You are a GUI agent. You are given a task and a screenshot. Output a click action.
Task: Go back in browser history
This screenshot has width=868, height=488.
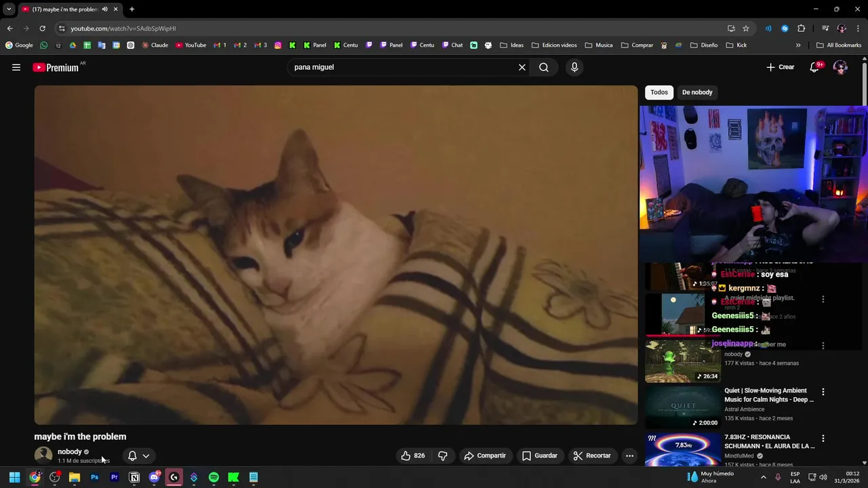9,28
